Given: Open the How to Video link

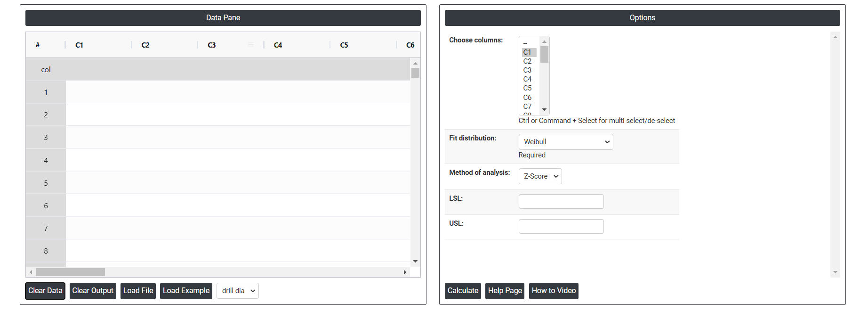Looking at the screenshot, I should [554, 291].
